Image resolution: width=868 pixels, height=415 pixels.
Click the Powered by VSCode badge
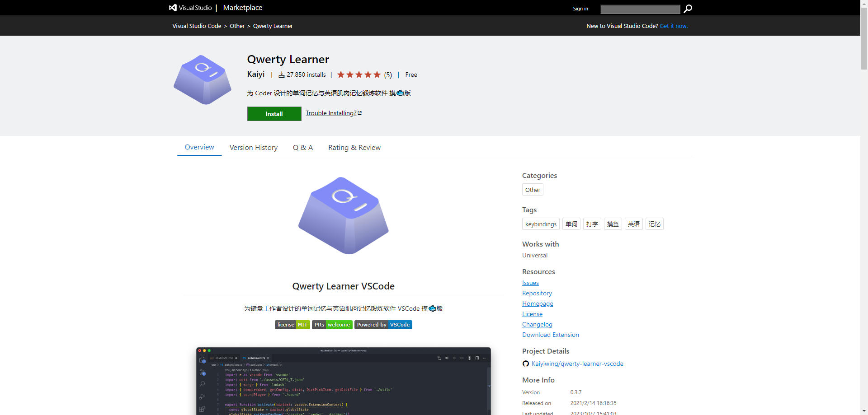pos(383,325)
